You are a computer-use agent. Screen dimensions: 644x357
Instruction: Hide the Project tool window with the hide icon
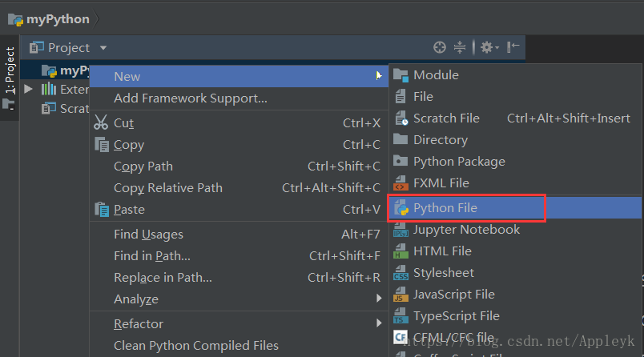(513, 47)
